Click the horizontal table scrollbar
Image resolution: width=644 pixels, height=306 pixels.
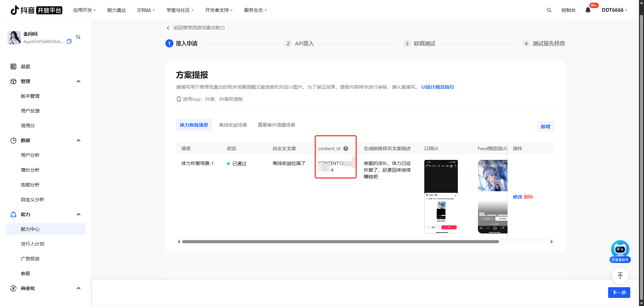pos(340,242)
